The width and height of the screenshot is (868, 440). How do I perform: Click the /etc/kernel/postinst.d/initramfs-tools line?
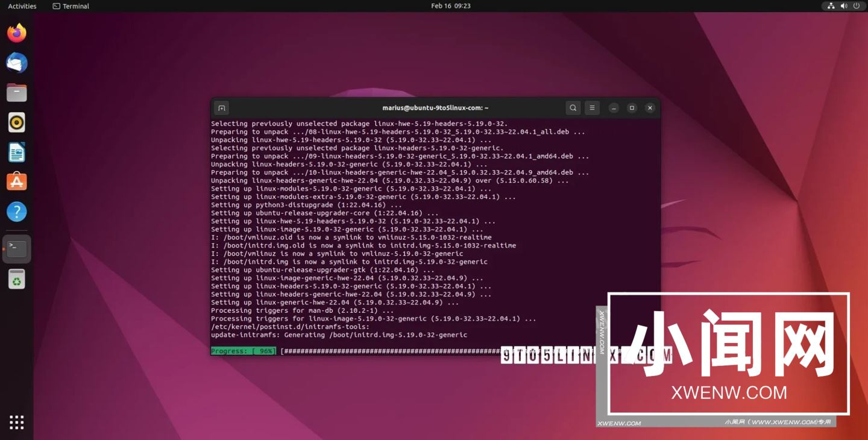click(x=290, y=327)
